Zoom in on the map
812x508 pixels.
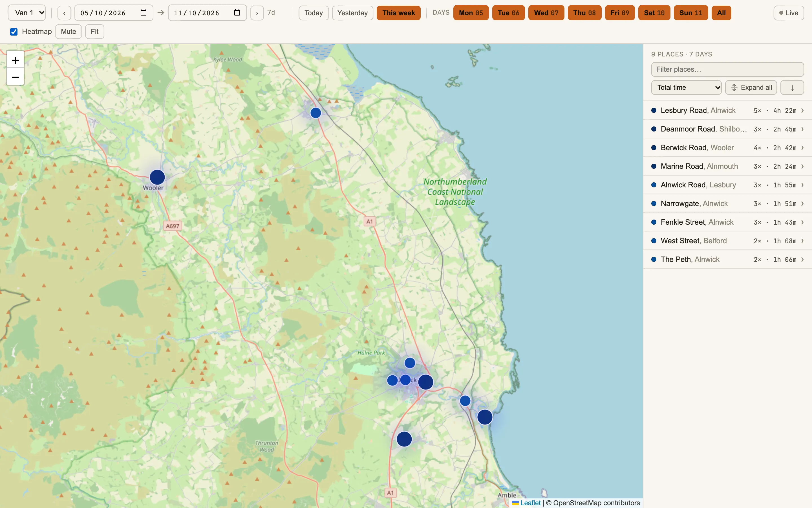tap(15, 60)
